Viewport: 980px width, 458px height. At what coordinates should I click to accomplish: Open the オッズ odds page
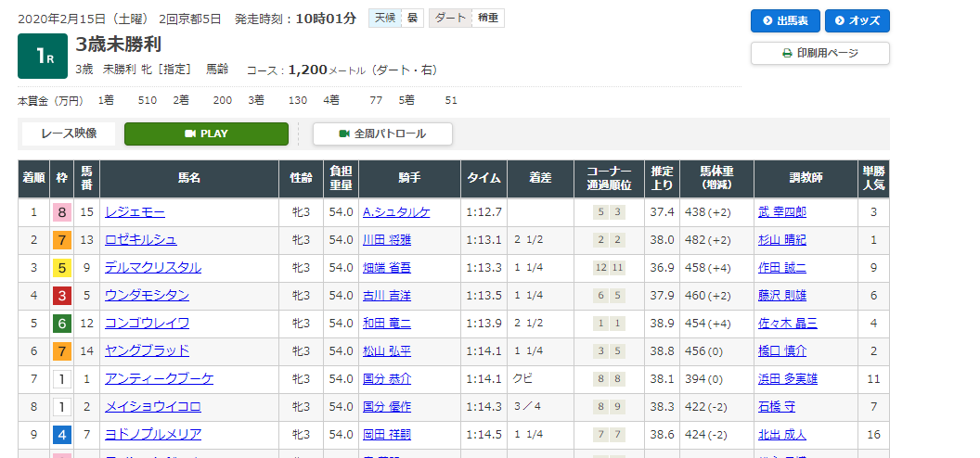tap(857, 20)
